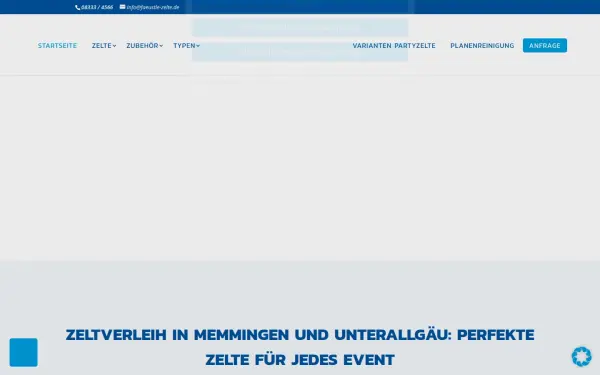Open the ZUBEHÖR menu item
The height and width of the screenshot is (375, 600).
tap(142, 46)
